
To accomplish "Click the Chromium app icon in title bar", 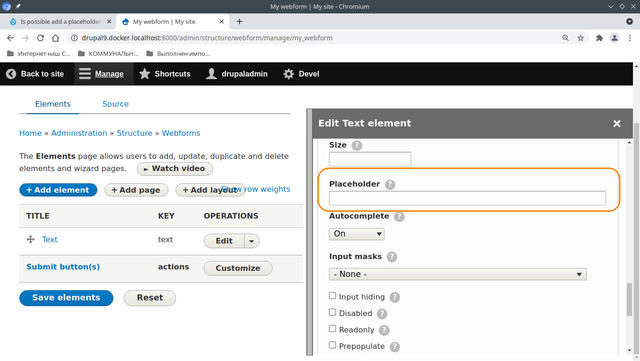I will [x=7, y=7].
